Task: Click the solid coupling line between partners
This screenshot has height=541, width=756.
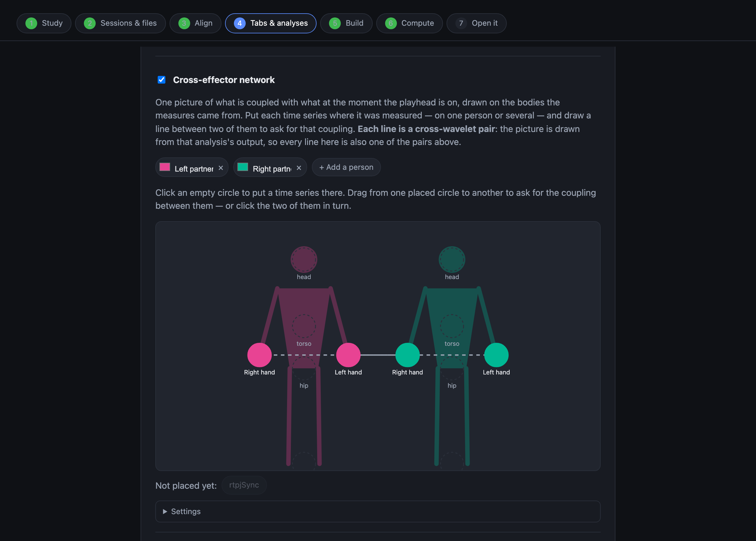Action: coord(378,355)
